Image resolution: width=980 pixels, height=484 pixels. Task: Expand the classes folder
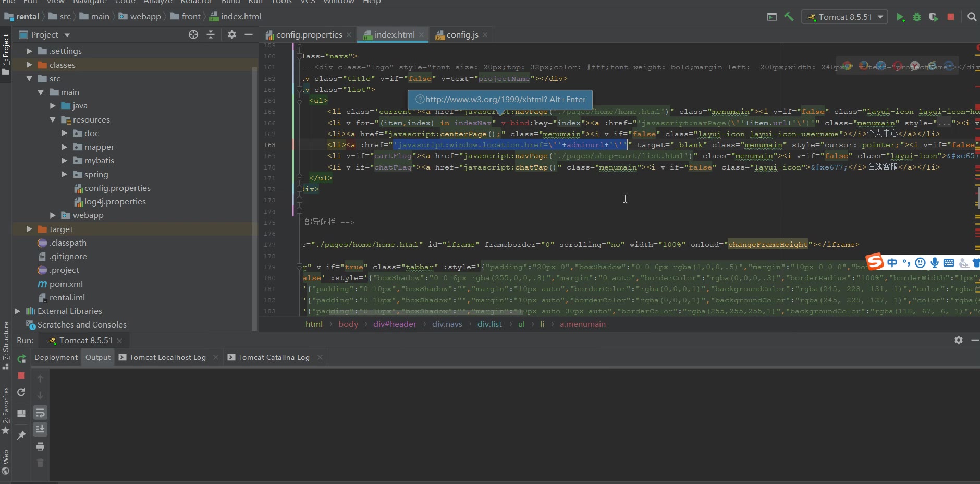pyautogui.click(x=30, y=65)
